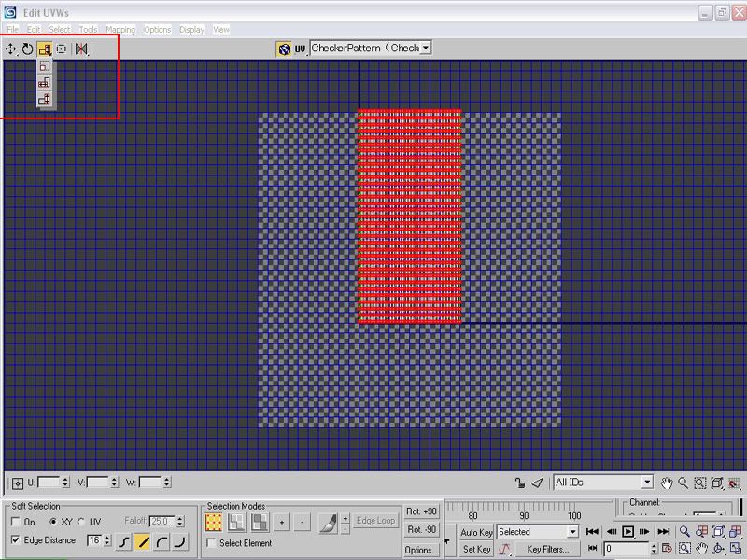Open the Tools menu
Image resolution: width=747 pixels, height=560 pixels.
point(88,30)
